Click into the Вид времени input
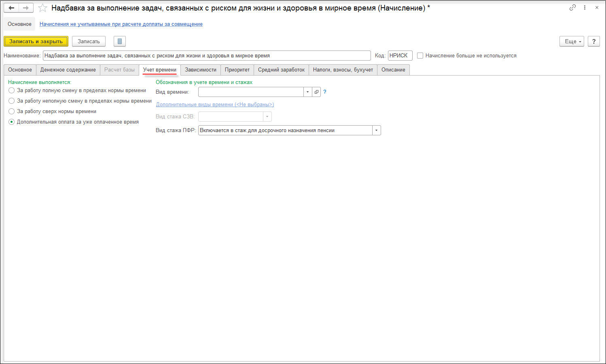This screenshot has width=606, height=364. click(251, 92)
